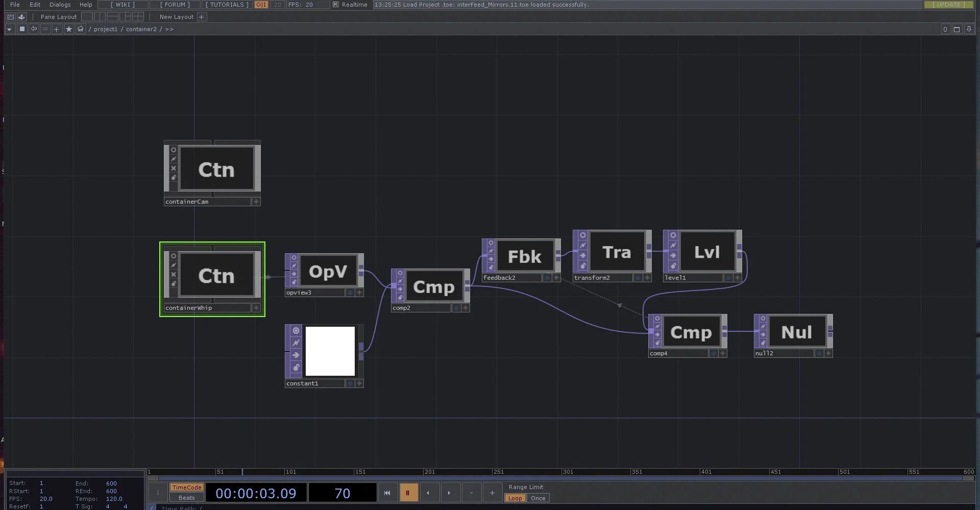
Task: Select the comp2 Cmp node
Action: click(x=434, y=287)
